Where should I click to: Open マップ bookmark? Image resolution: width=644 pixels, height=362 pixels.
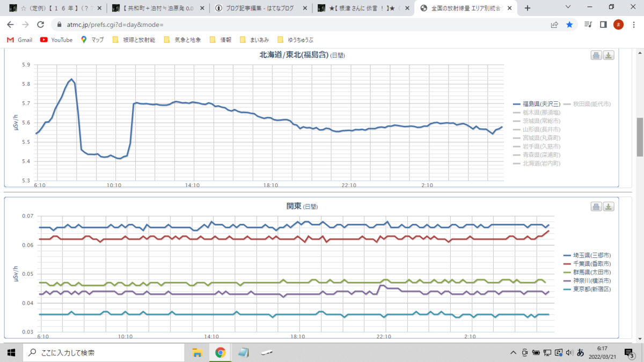point(92,40)
